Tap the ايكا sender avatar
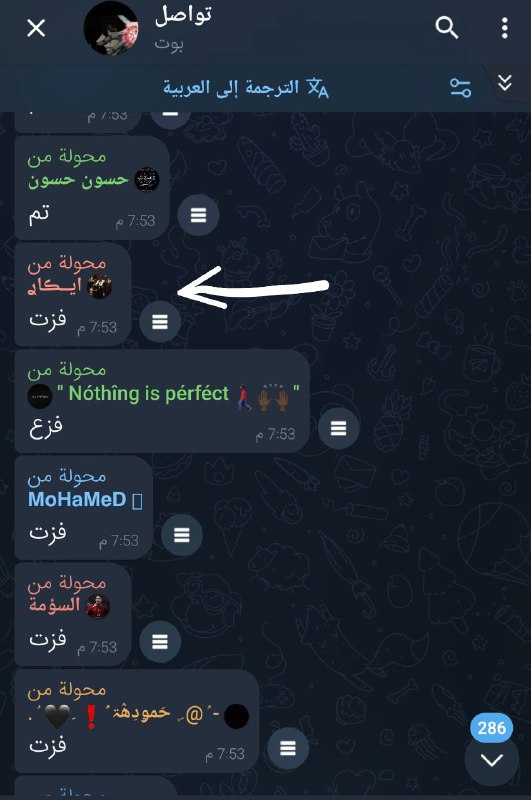The image size is (531, 800). click(x=99, y=286)
